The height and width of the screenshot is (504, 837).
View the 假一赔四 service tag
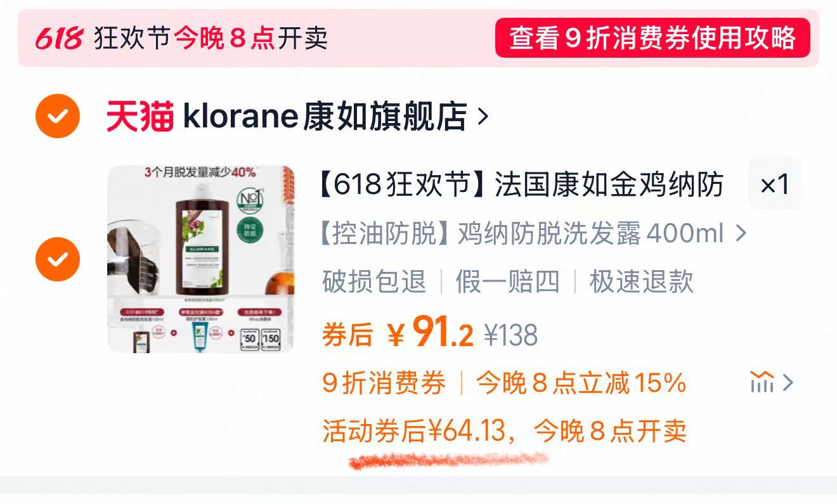tap(507, 281)
